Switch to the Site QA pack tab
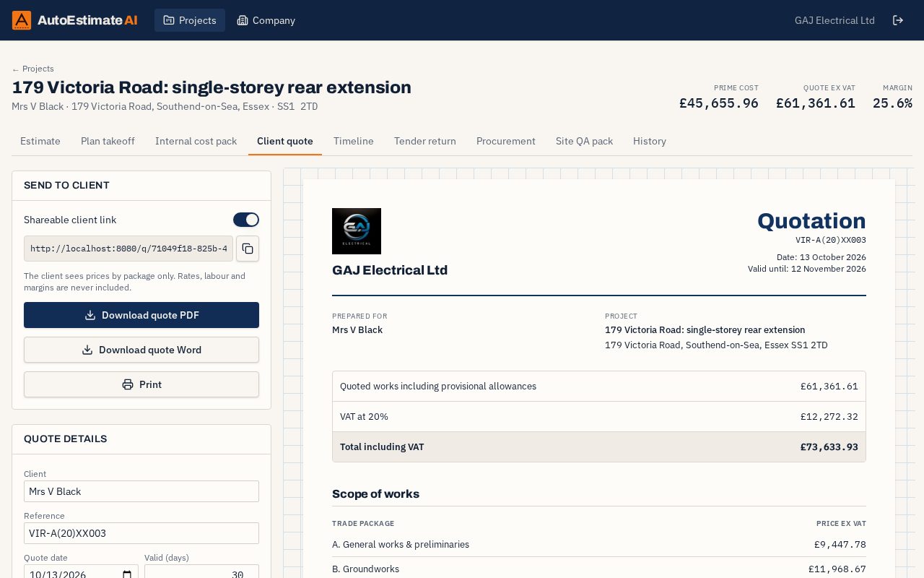 coord(584,141)
